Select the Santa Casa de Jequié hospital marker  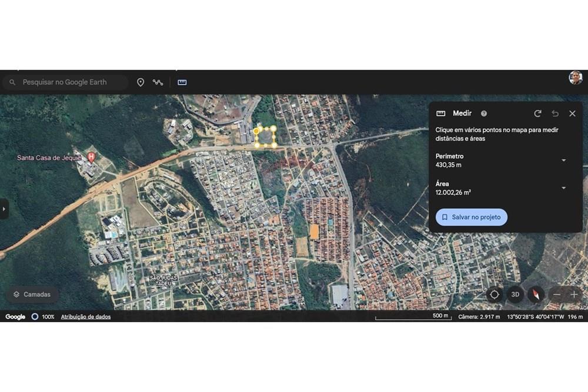(x=91, y=157)
